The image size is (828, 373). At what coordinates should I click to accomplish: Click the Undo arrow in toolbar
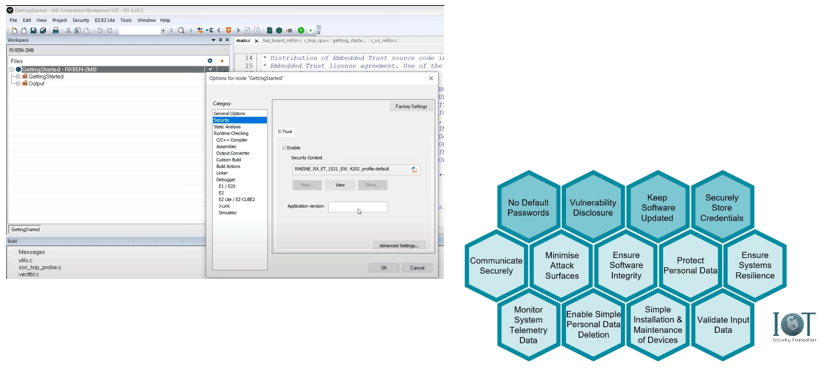coord(100,31)
